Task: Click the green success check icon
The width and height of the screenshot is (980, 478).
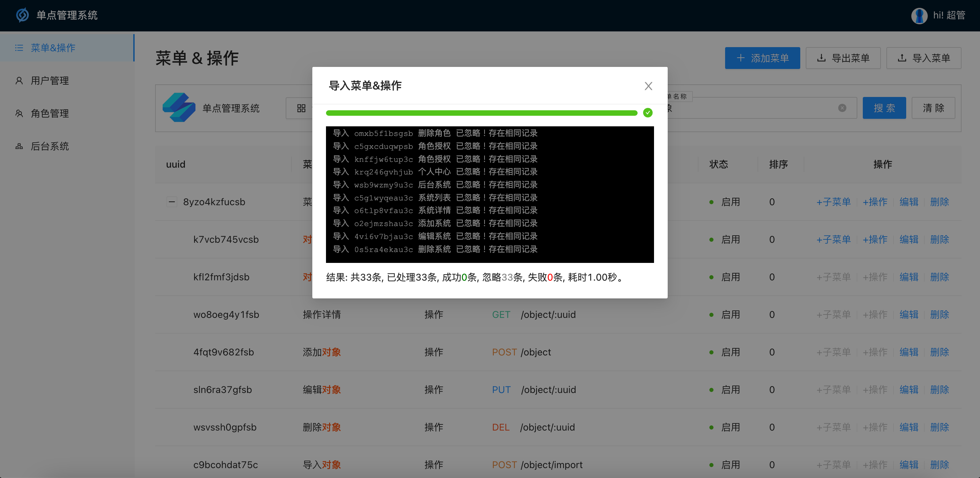Action: pos(648,113)
